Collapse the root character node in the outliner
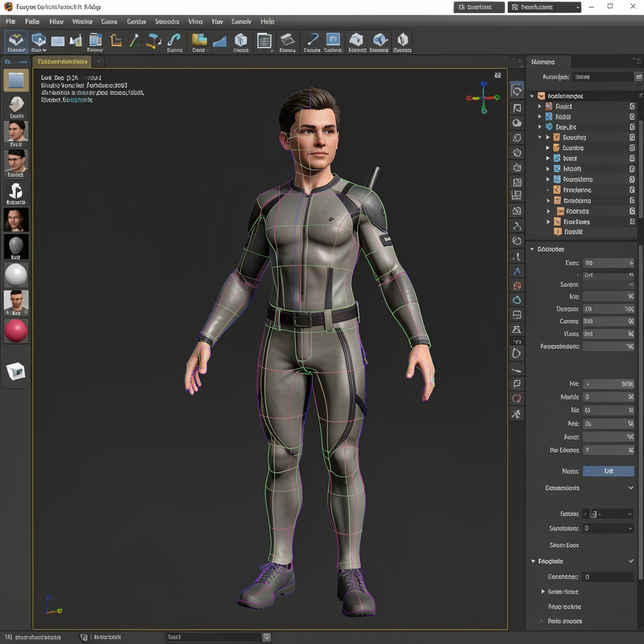The image size is (644, 644). tap(531, 95)
